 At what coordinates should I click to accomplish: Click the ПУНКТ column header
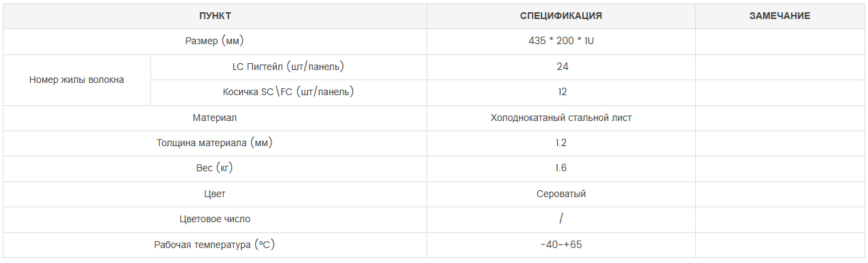pos(215,16)
